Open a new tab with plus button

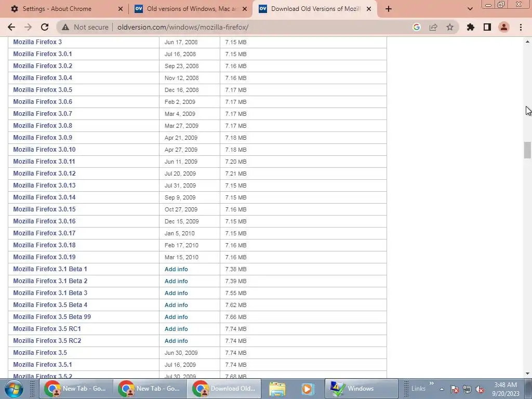(389, 9)
